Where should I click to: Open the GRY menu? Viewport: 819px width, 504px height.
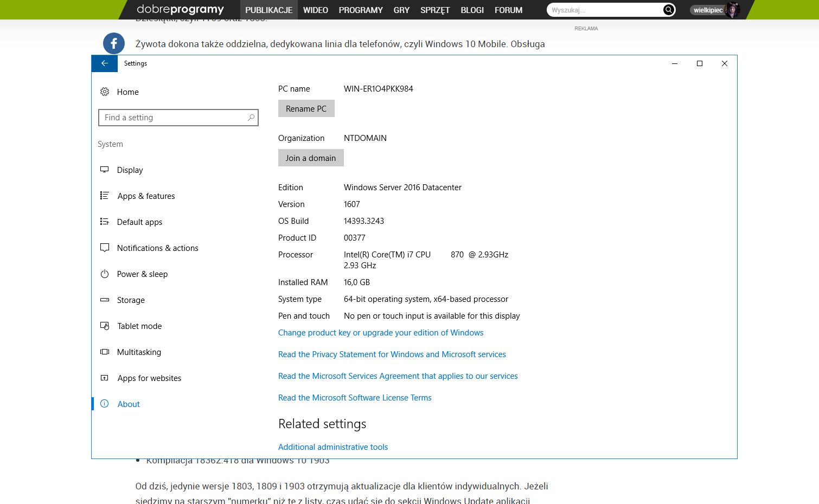point(401,10)
